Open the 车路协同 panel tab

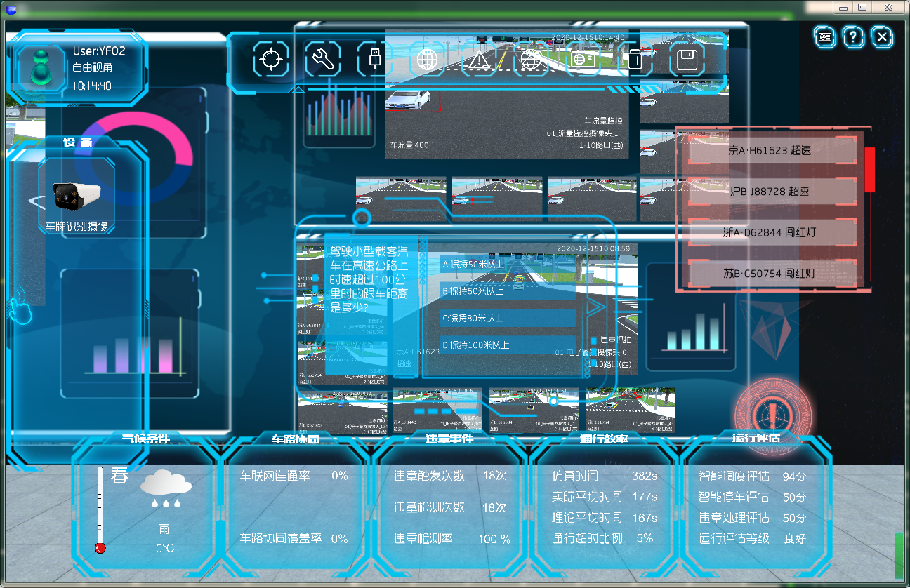pyautogui.click(x=296, y=439)
